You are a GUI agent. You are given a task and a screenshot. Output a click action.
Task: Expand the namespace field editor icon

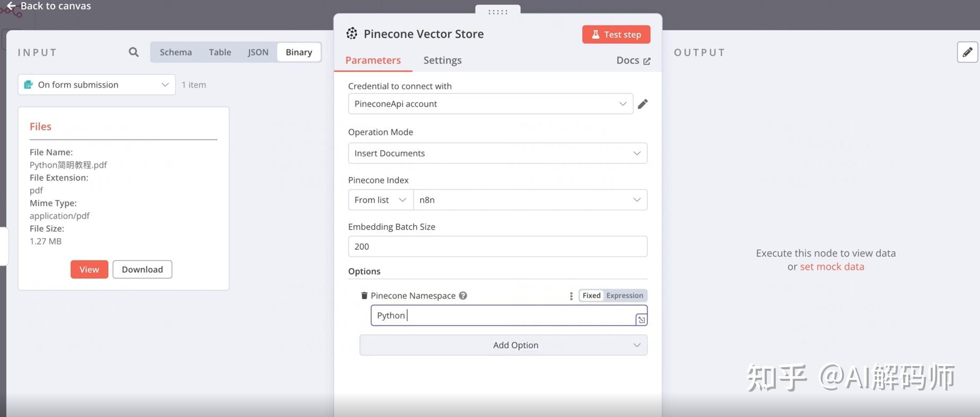tap(641, 319)
